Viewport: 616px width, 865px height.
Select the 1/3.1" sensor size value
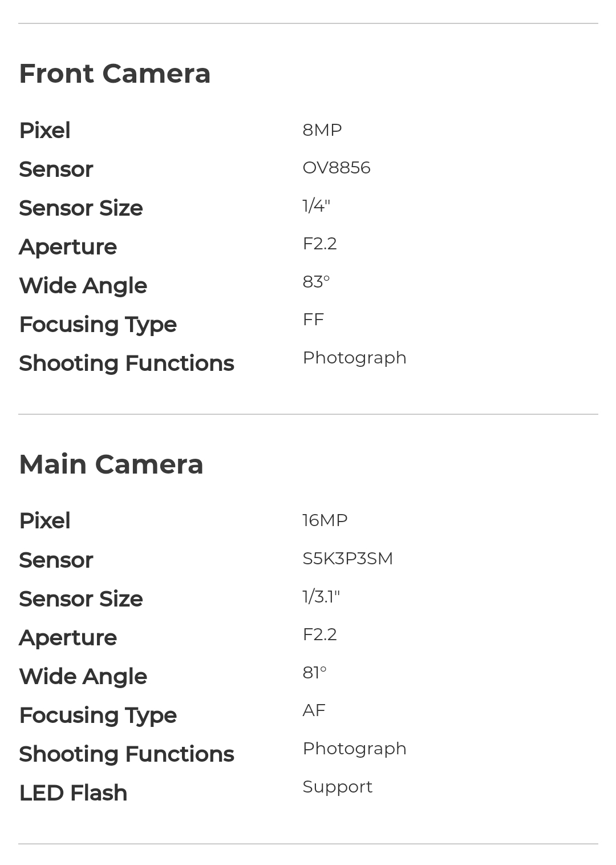pos(321,597)
